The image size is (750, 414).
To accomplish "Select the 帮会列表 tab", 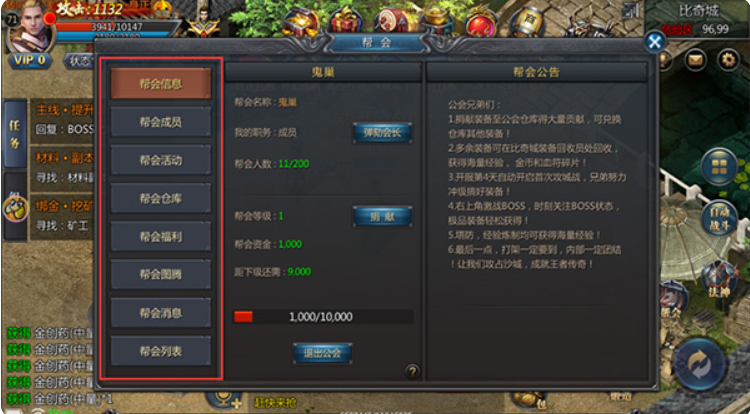I will (x=161, y=351).
